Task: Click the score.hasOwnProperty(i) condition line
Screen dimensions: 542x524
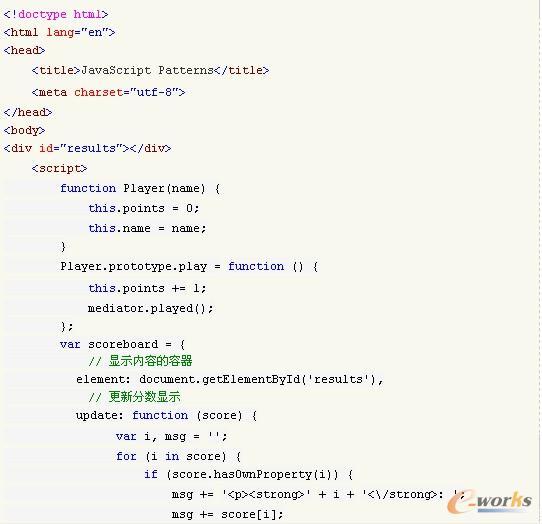Action: (x=249, y=474)
